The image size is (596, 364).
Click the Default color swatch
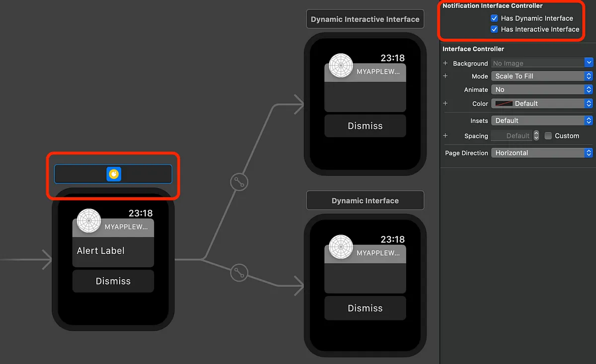[504, 103]
